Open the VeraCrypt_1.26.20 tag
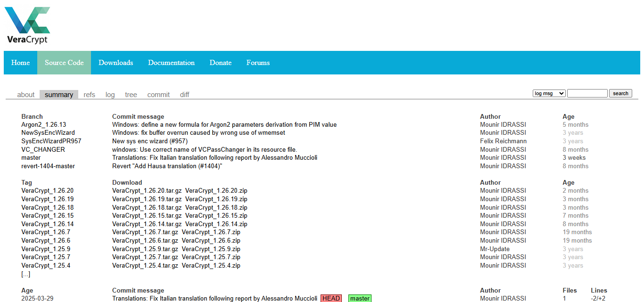 point(48,191)
